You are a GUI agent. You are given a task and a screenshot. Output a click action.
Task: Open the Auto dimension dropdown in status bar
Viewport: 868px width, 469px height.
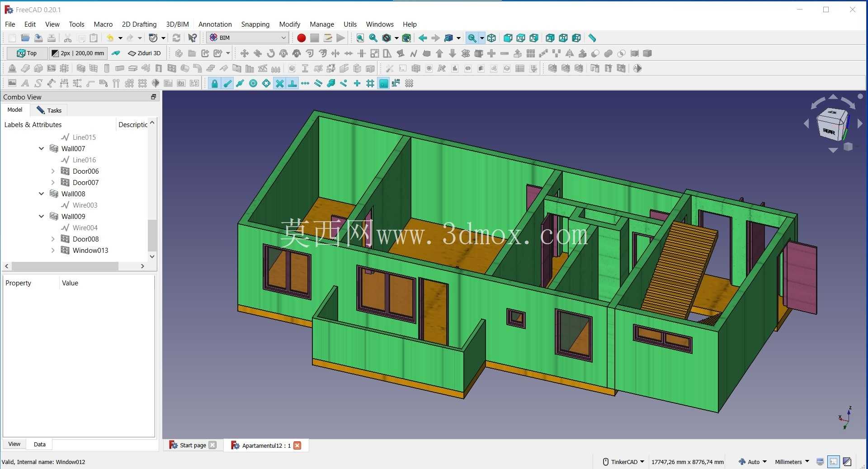753,462
